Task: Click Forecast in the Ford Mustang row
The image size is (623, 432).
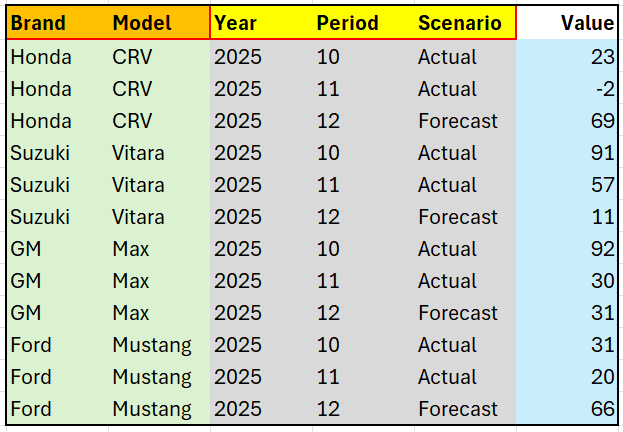Action: point(457,409)
